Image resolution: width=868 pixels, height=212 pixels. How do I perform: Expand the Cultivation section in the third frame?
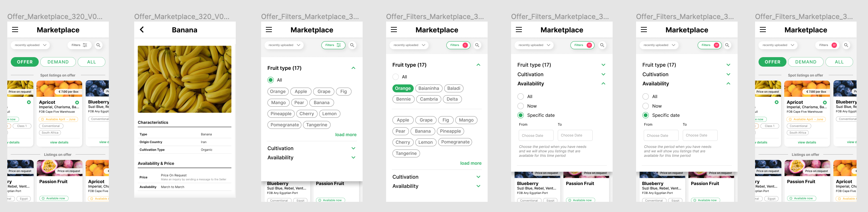click(x=353, y=148)
